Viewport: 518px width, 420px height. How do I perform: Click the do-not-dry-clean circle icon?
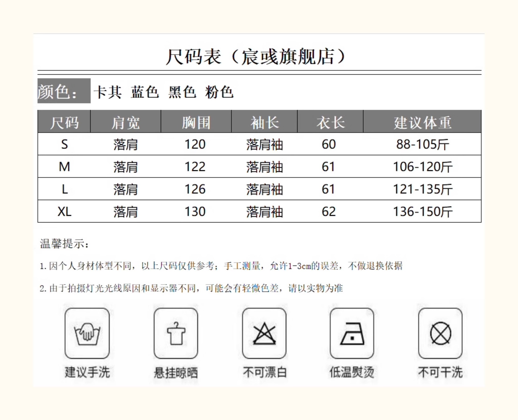(x=440, y=333)
